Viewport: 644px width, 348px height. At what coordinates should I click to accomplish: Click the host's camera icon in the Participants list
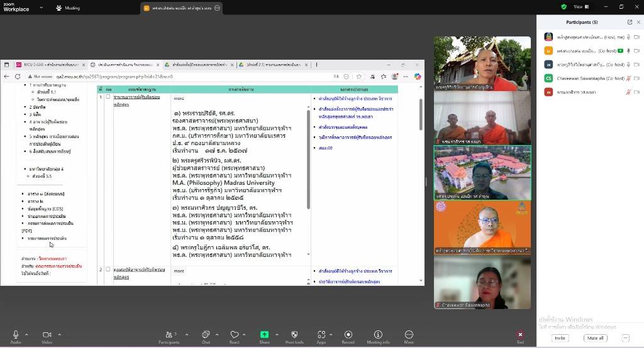637,37
